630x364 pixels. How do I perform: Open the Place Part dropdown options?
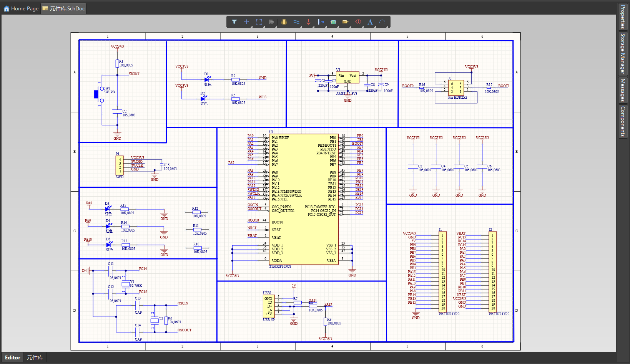(x=288, y=26)
